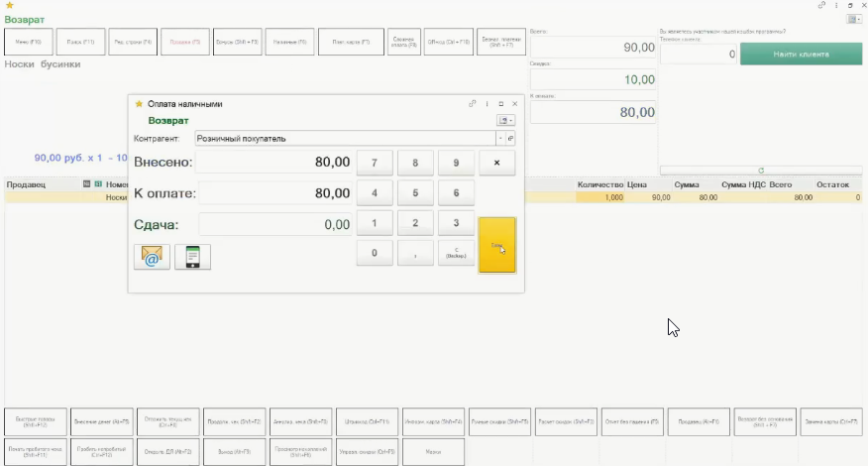Click the Внесение денег button
The height and width of the screenshot is (466, 868).
tap(102, 421)
